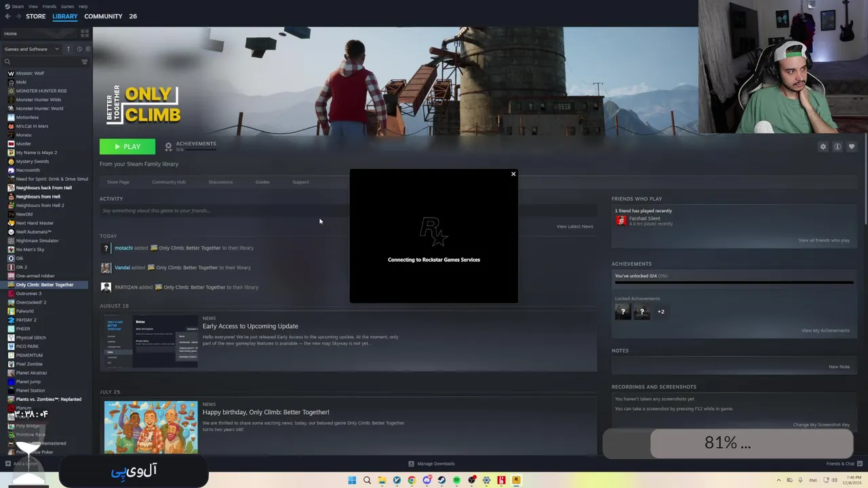This screenshot has width=868, height=488.
Task: Add game to favorites heart icon
Action: [852, 146]
